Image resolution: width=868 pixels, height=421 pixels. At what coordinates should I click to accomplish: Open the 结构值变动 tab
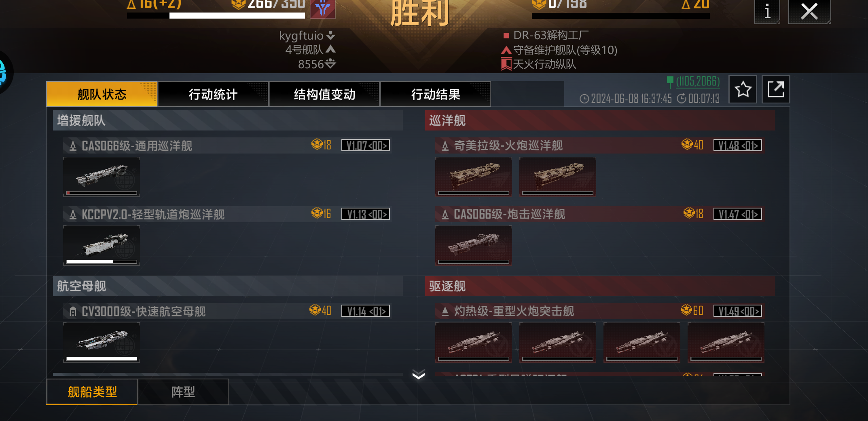[x=324, y=95]
